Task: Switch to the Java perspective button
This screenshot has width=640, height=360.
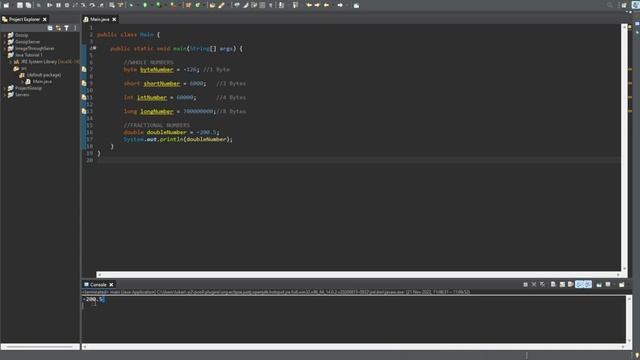Action: point(636,5)
